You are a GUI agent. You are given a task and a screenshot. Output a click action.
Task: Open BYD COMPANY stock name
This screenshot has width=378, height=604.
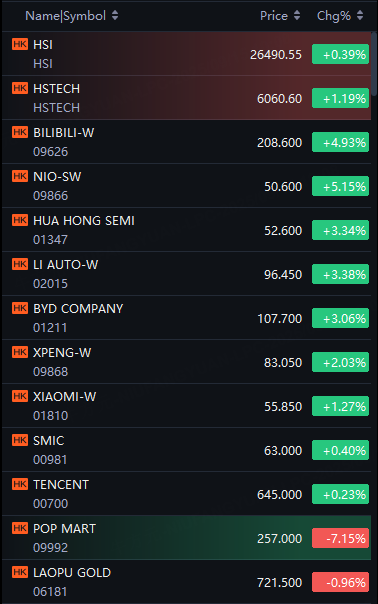(78, 309)
